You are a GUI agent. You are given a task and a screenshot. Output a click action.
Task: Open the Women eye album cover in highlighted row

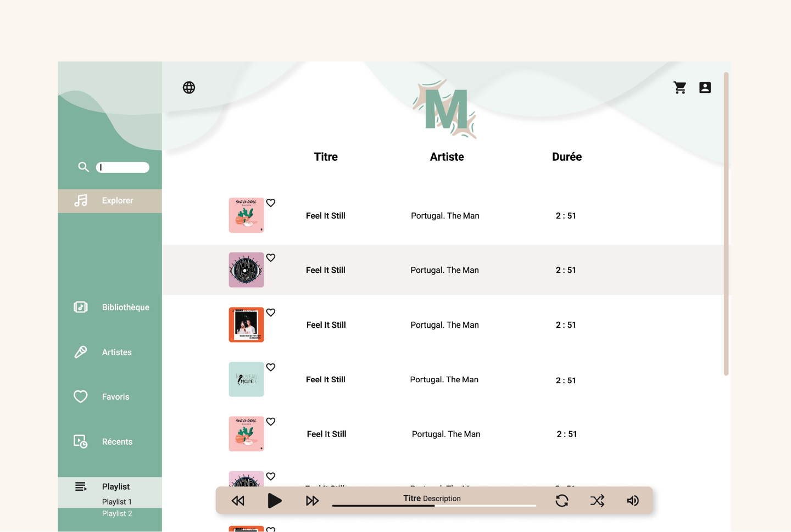246,270
